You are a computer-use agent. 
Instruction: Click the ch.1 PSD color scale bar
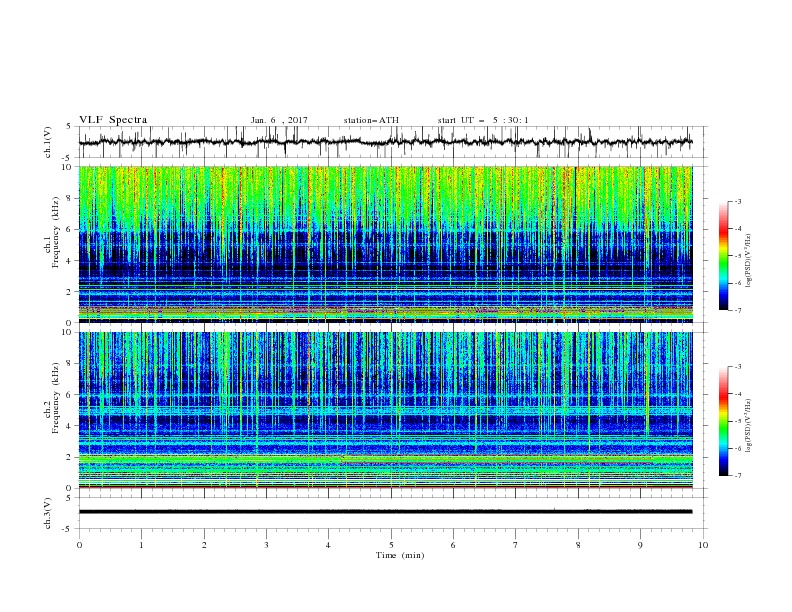pos(723,256)
